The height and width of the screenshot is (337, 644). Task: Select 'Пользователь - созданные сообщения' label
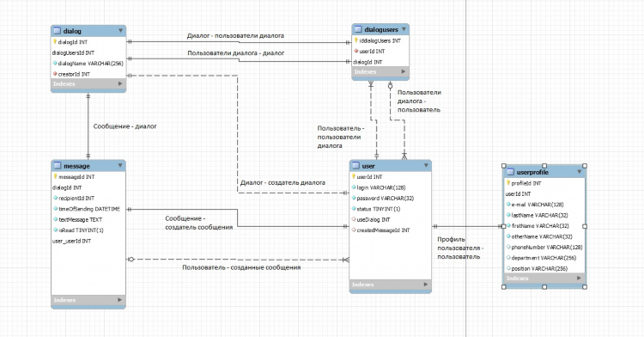point(241,267)
